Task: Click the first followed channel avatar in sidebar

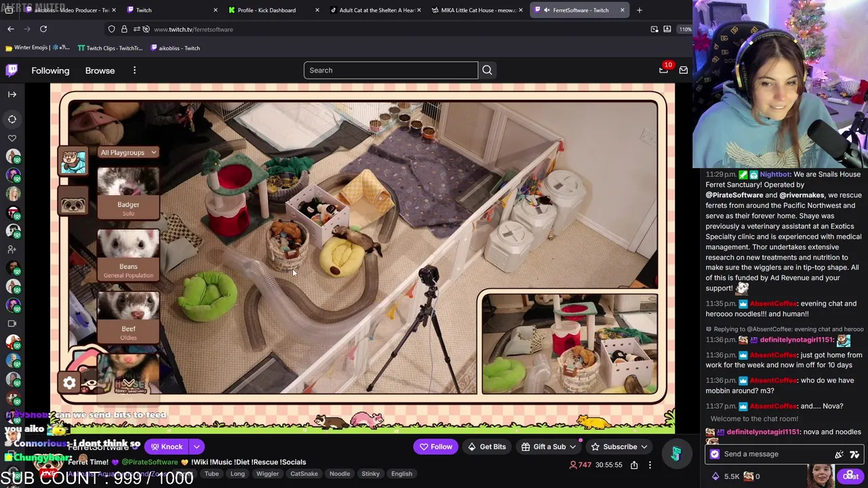Action: 12,157
